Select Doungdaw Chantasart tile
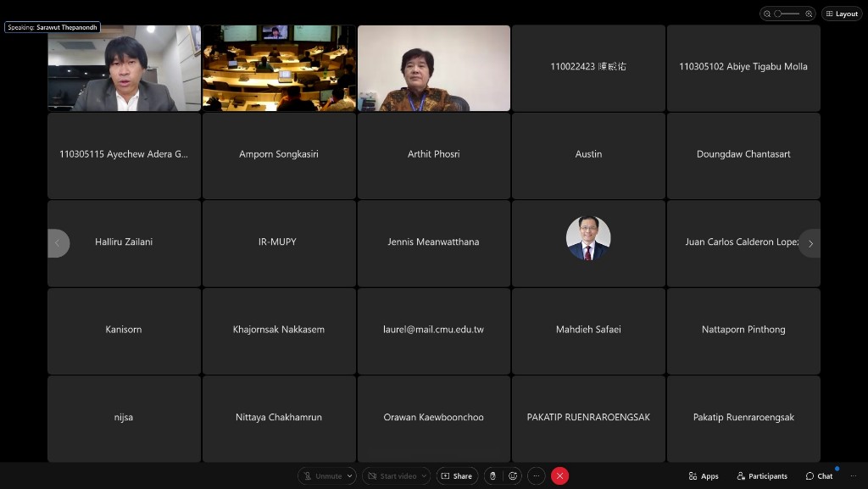Screen dimensions: 868x489 pos(743,156)
